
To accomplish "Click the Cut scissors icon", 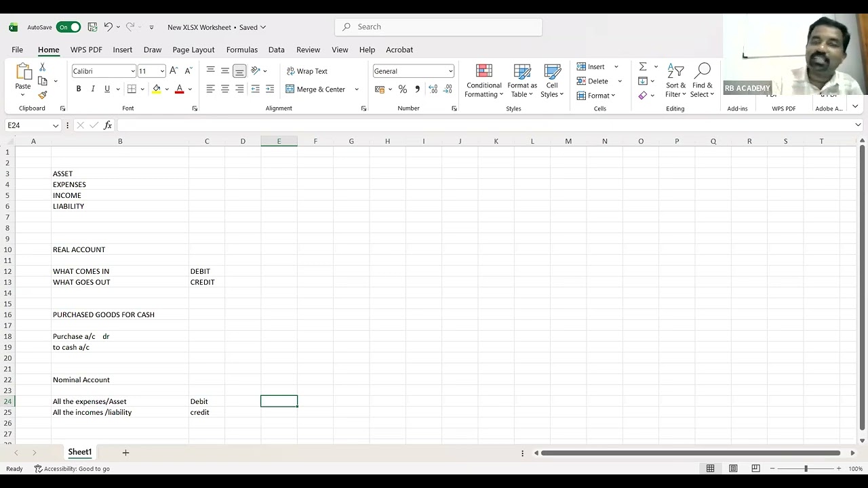I will [x=42, y=67].
